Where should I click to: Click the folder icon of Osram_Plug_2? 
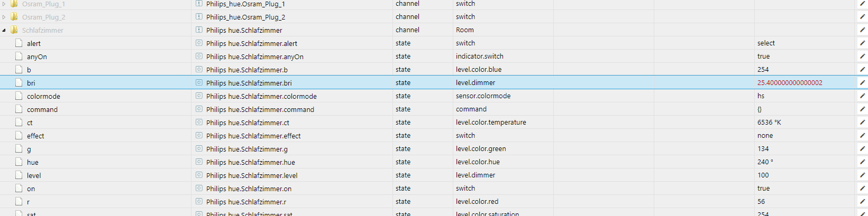pyautogui.click(x=14, y=16)
